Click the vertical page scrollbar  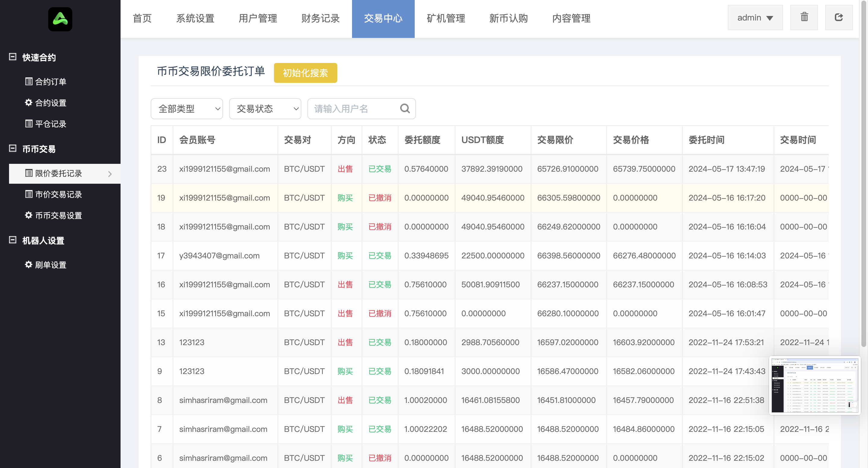pos(863,173)
